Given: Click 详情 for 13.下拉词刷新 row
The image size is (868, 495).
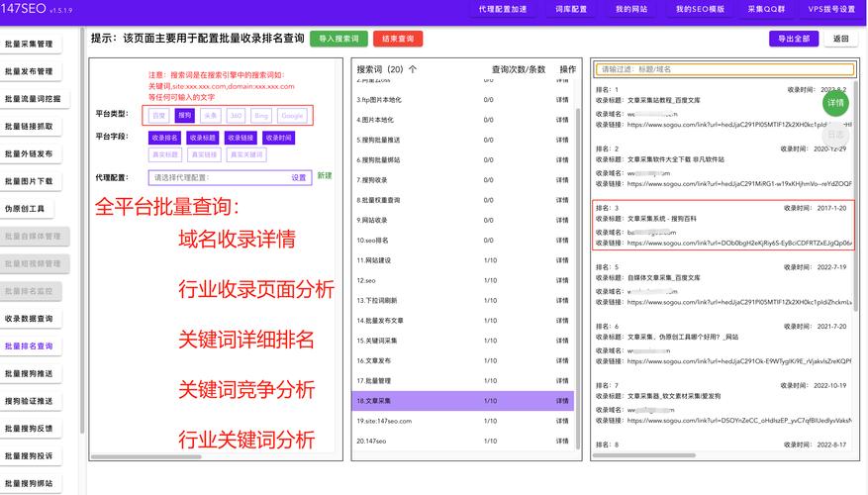Looking at the screenshot, I should click(562, 301).
